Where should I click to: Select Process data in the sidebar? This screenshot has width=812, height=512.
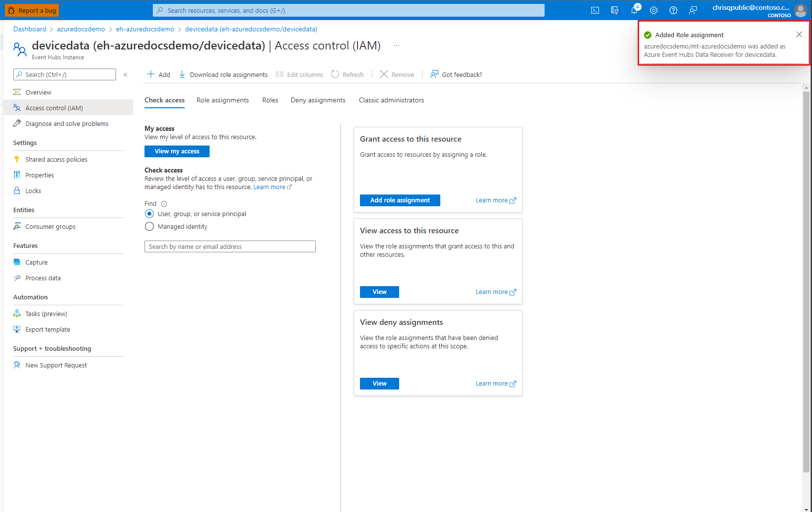pos(43,278)
